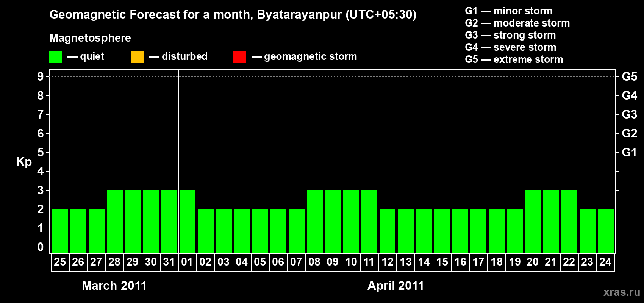This screenshot has height=303, width=644.
Task: Click the green bar for April 05
Action: 260,231
